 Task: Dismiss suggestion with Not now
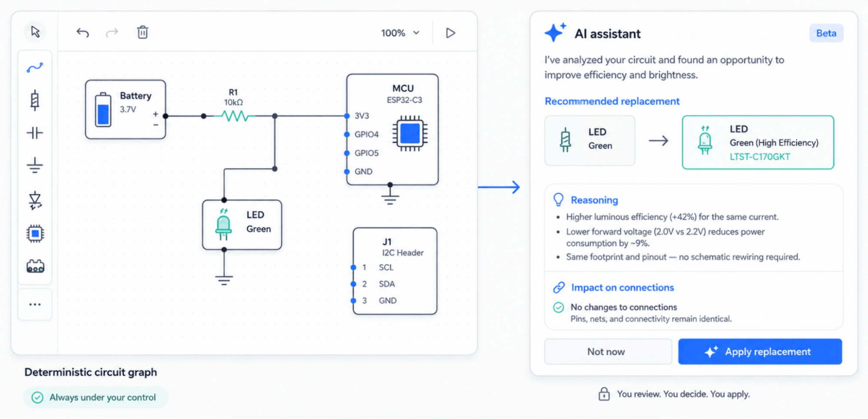tap(608, 352)
